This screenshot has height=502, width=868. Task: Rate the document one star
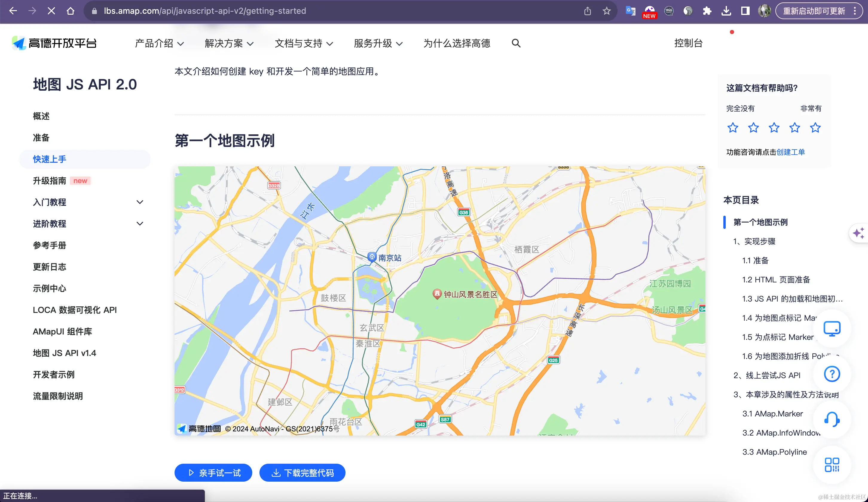[x=733, y=127]
